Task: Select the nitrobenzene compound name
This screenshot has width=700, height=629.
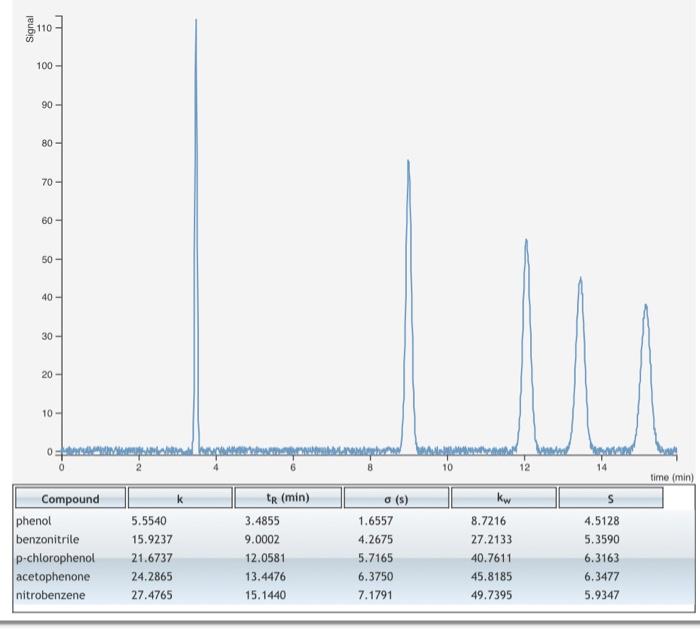Action: click(x=50, y=595)
